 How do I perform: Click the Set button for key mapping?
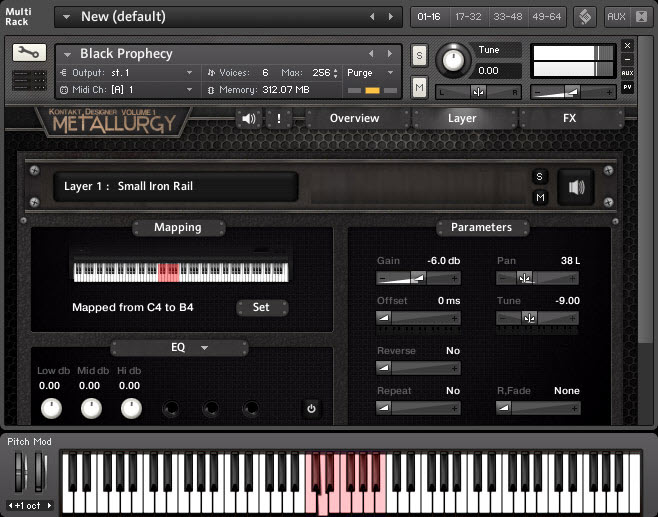pyautogui.click(x=261, y=307)
